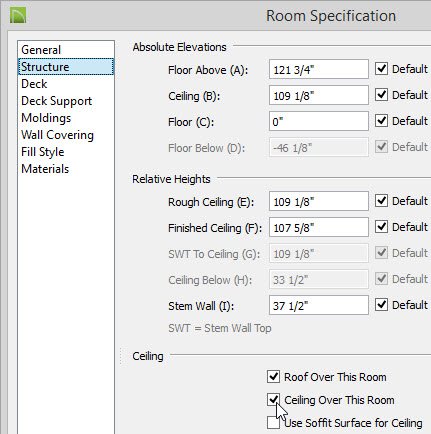Click the Floor Above (A) value field

pyautogui.click(x=319, y=69)
